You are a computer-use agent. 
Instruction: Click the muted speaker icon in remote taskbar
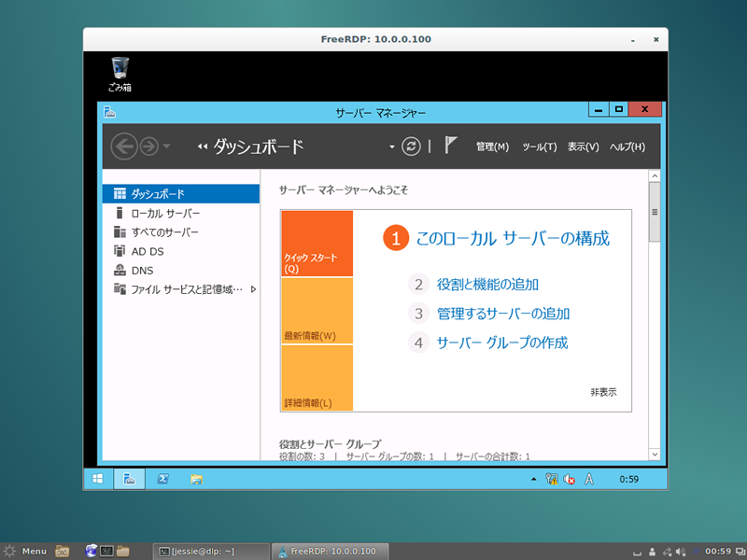[x=569, y=479]
